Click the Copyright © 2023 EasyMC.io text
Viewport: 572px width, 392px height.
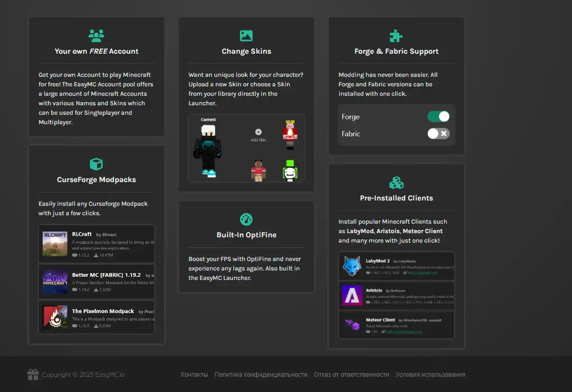[x=83, y=375]
